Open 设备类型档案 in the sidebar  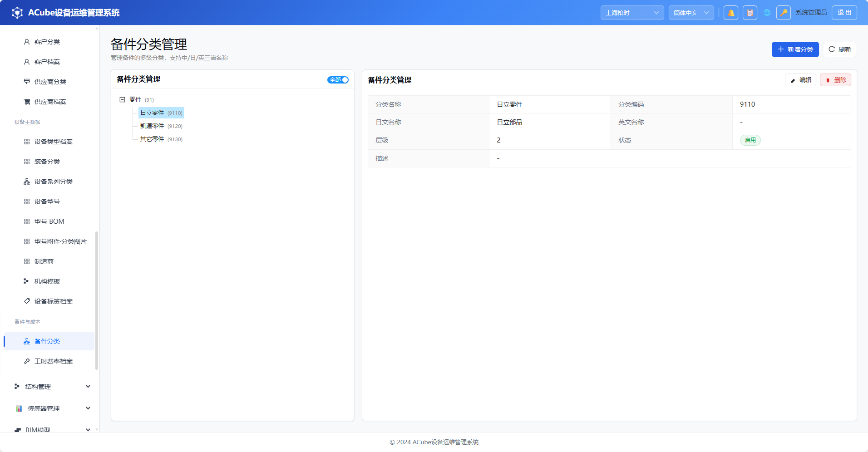click(x=49, y=142)
